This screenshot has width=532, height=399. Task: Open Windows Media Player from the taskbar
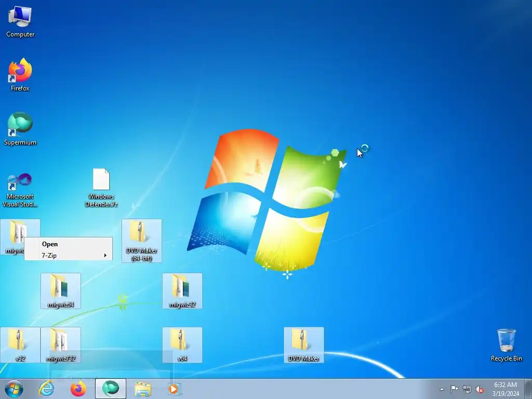tap(175, 389)
